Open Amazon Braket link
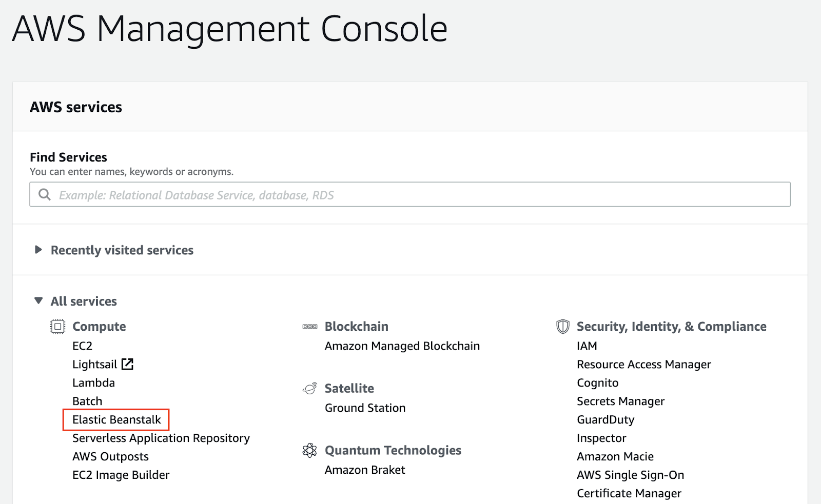This screenshot has height=504, width=821. 365,470
